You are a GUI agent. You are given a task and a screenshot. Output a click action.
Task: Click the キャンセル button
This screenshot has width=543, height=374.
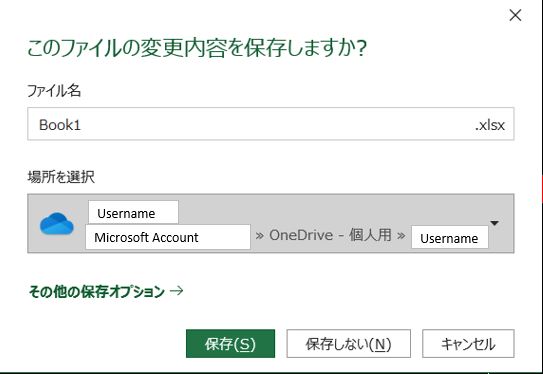[468, 344]
